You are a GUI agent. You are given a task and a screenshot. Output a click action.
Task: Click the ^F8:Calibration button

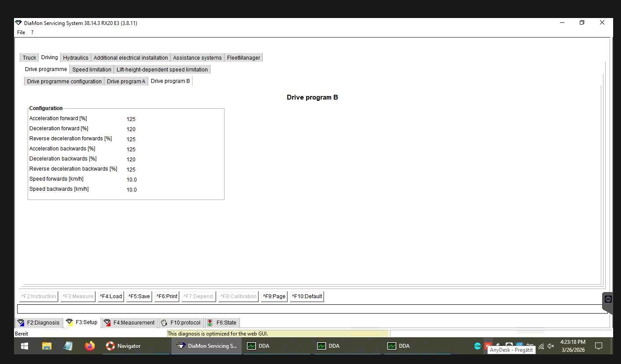239,296
